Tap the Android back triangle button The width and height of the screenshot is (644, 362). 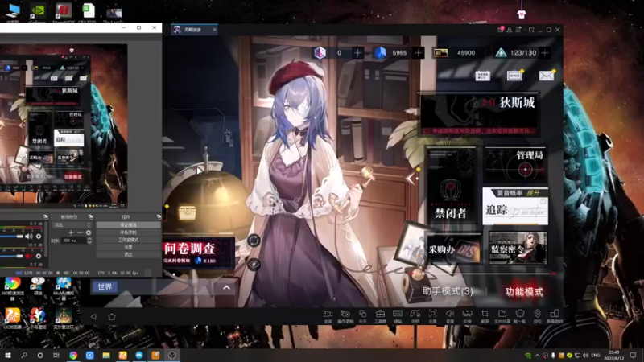coord(93,316)
